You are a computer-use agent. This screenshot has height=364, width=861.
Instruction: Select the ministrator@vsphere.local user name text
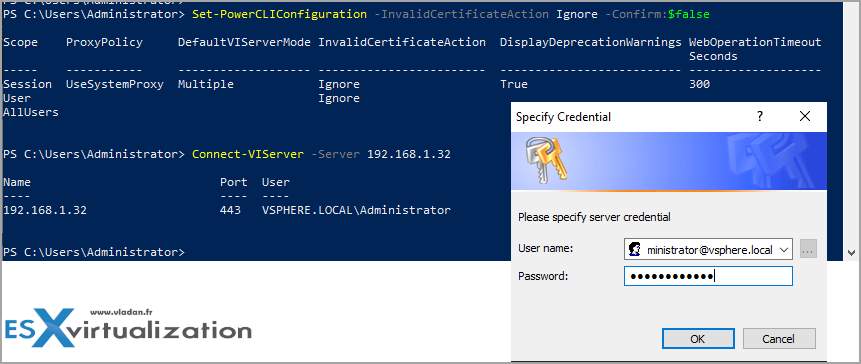click(x=710, y=250)
